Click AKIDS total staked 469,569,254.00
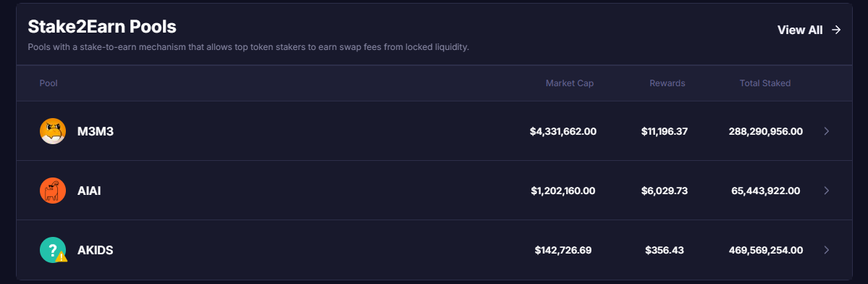 tap(766, 250)
